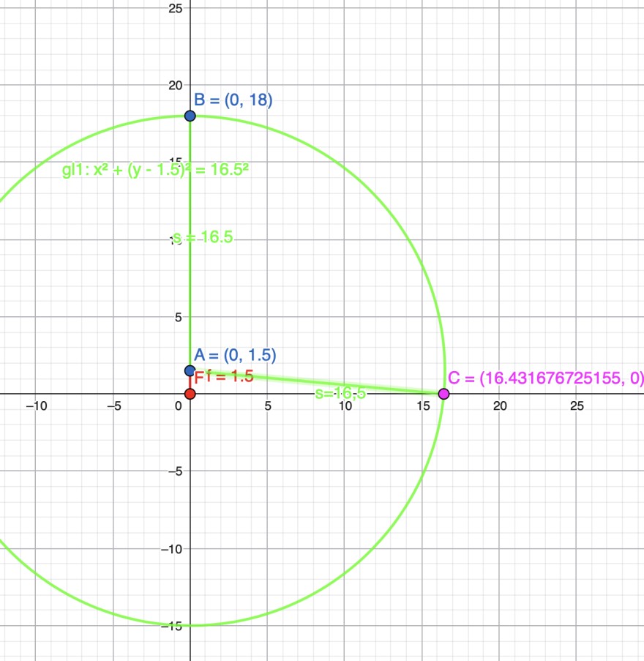Select the green vertical segment between A and B
This screenshot has width=644, height=661.
pos(190,293)
